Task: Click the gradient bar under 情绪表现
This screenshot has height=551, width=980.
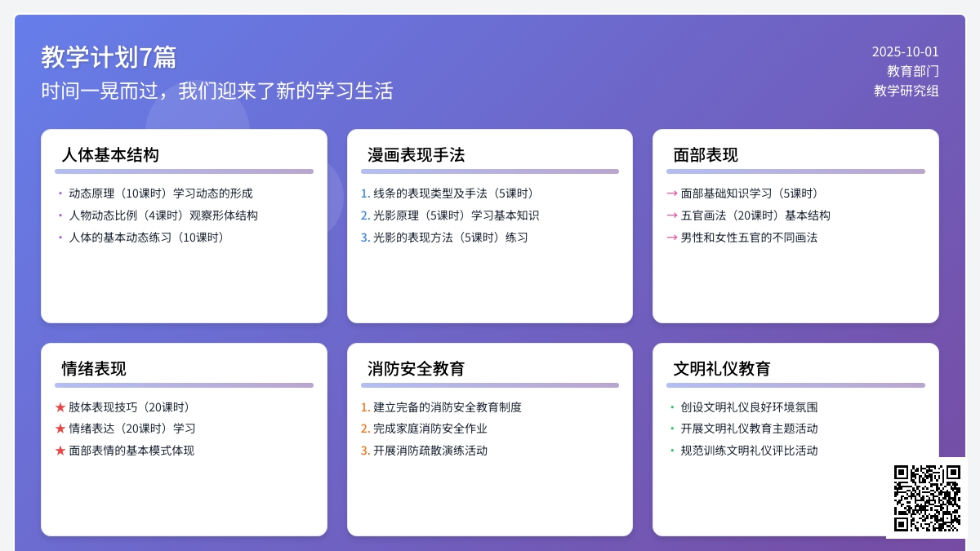Action: (184, 385)
